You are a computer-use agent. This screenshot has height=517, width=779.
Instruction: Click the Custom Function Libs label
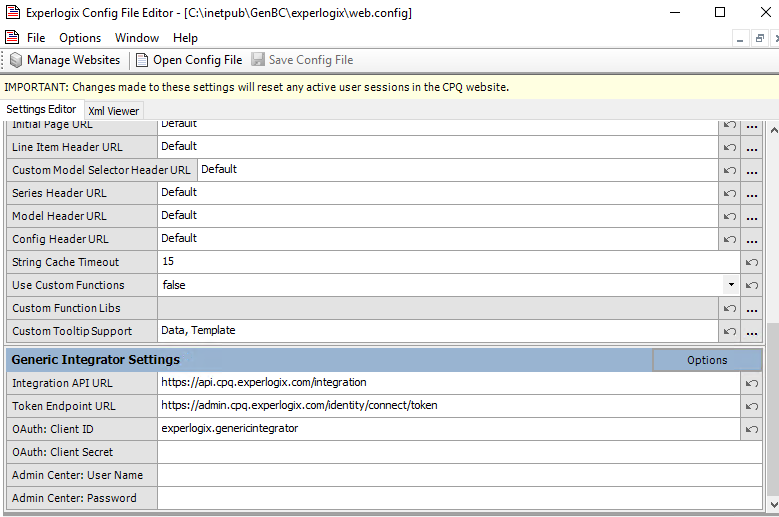(67, 308)
